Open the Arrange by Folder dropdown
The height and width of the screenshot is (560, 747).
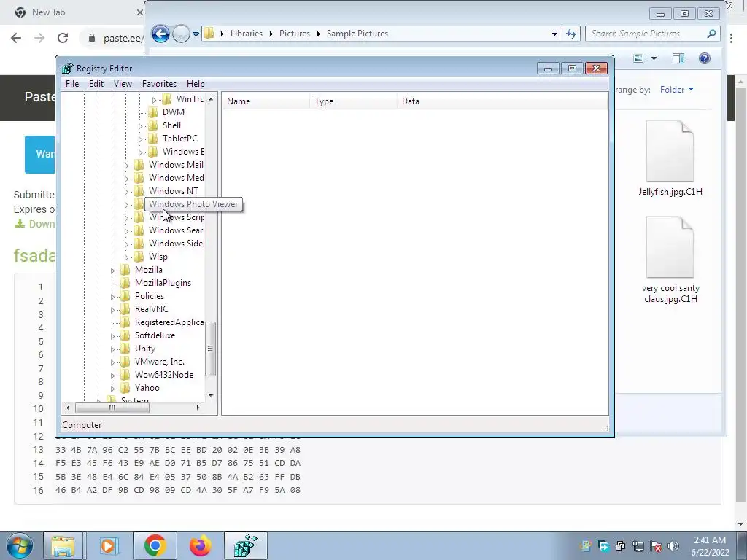[676, 90]
